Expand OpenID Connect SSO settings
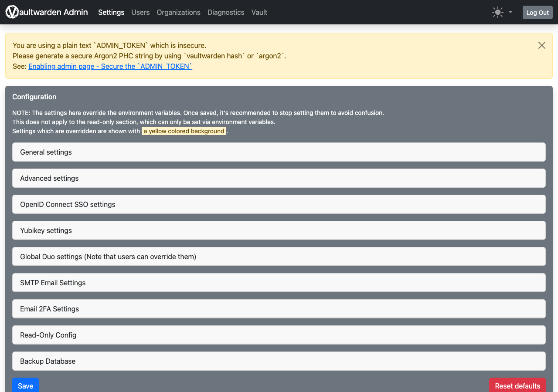 (279, 204)
